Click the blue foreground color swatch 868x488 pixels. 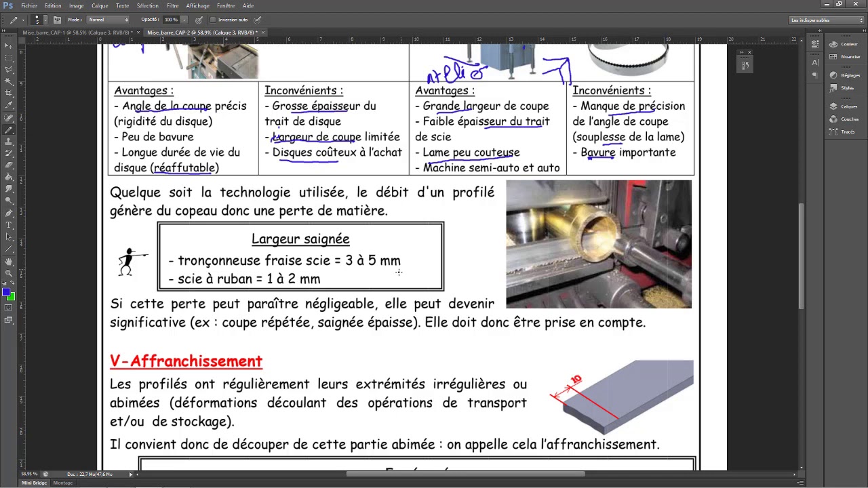(x=5, y=291)
